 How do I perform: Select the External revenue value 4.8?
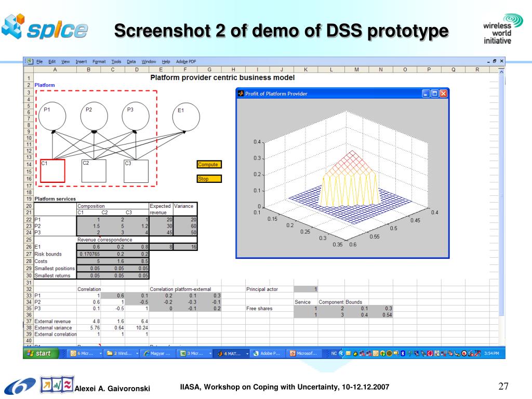click(89, 321)
